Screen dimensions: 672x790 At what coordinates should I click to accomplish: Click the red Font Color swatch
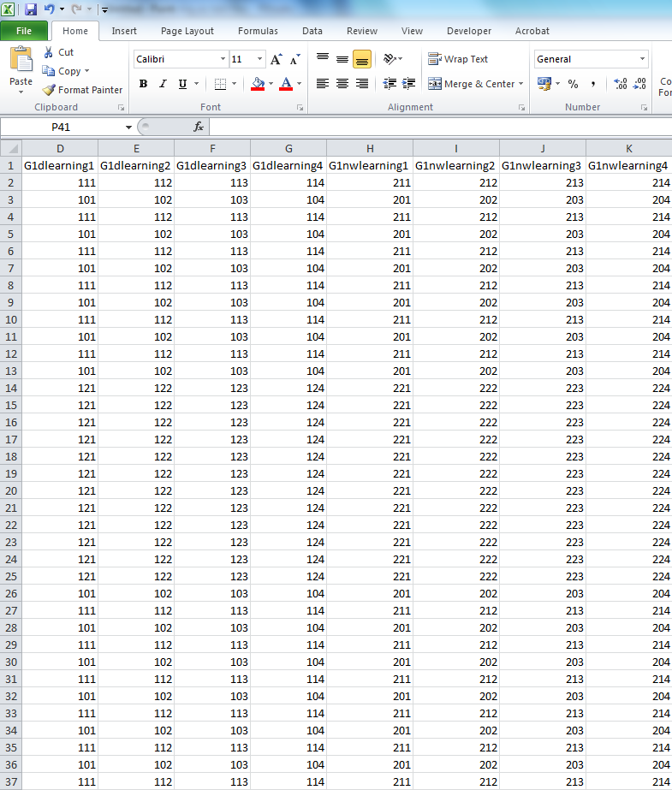coord(285,84)
